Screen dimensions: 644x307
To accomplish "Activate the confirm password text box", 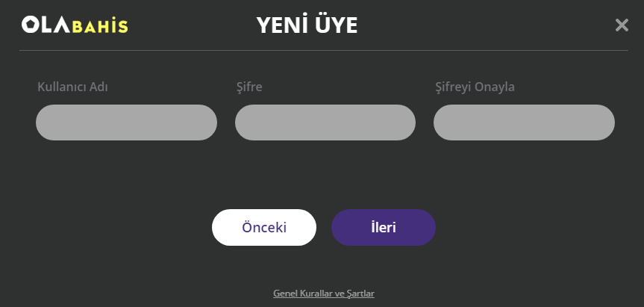I will point(524,123).
